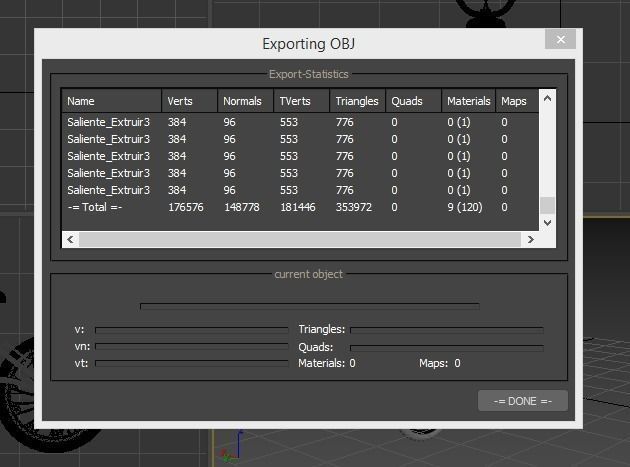
Task: Click the Triangles progress bar
Action: (447, 330)
